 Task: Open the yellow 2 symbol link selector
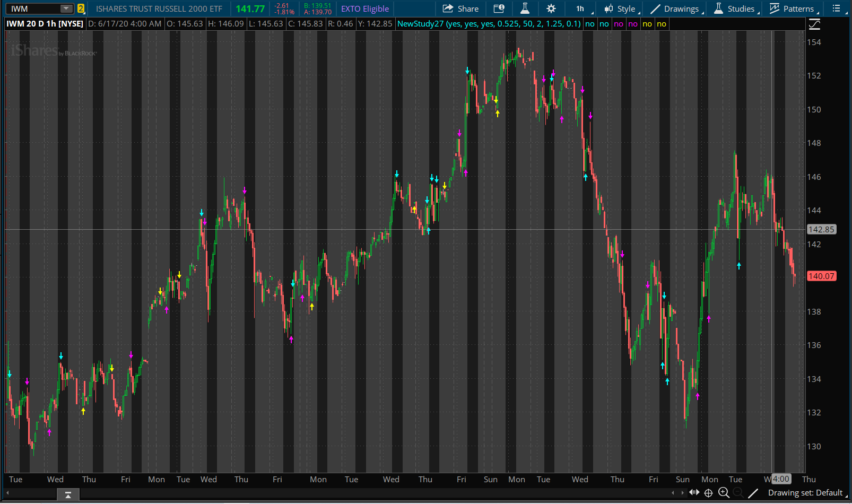coord(81,8)
